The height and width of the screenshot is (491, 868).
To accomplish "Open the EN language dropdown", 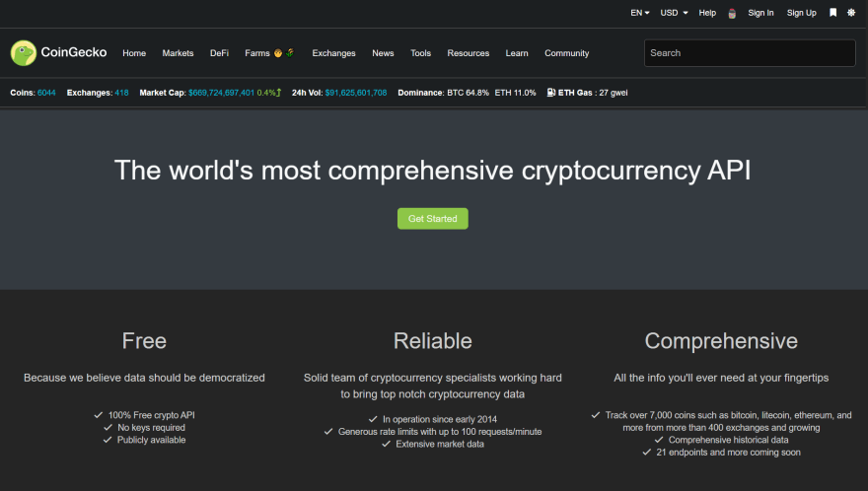I will click(x=640, y=13).
